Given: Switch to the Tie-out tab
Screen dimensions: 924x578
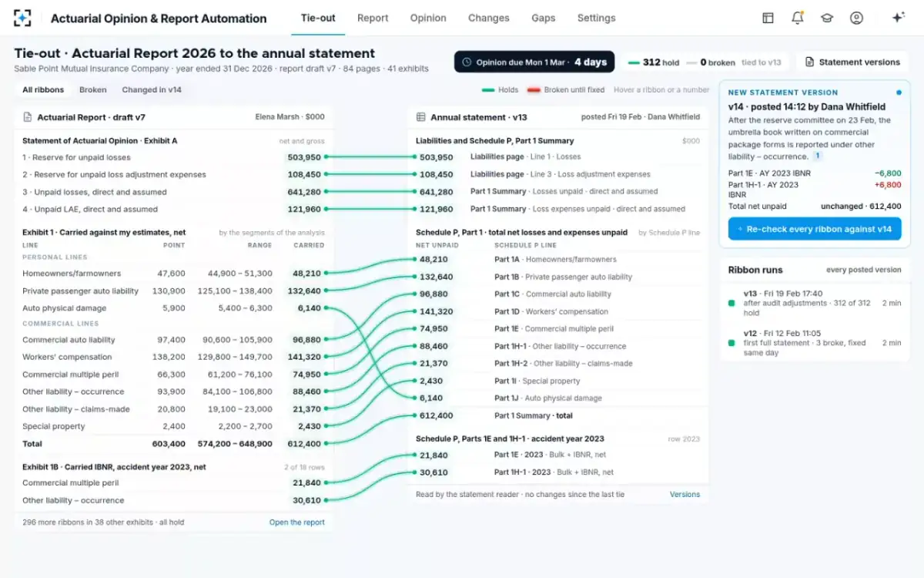Looking at the screenshot, I should tap(318, 18).
